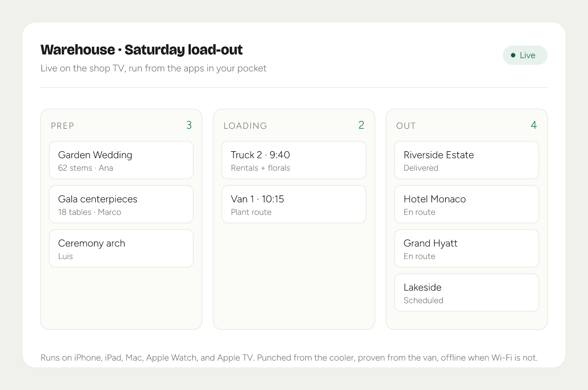
Task: Select the Truck 2 · 9:40 card
Action: click(294, 160)
